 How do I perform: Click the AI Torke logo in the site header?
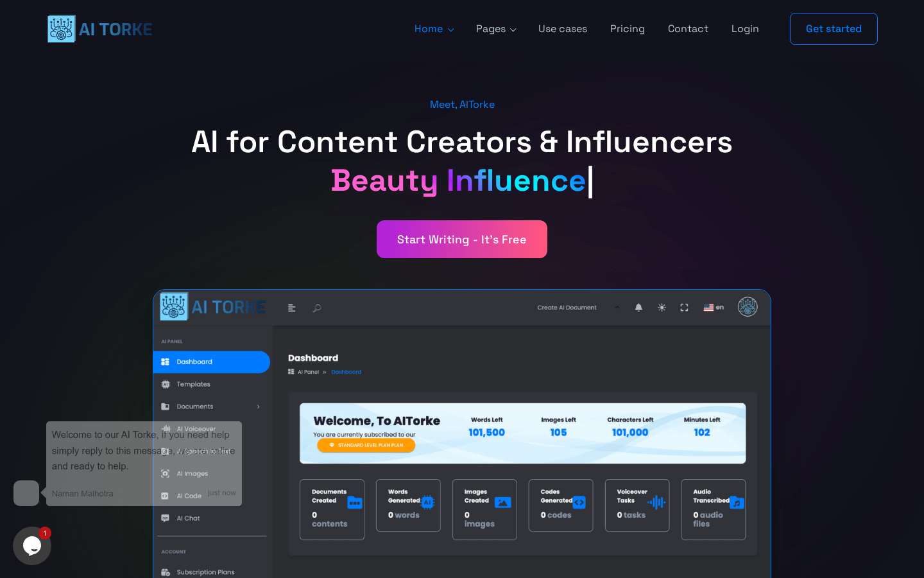[x=100, y=29]
